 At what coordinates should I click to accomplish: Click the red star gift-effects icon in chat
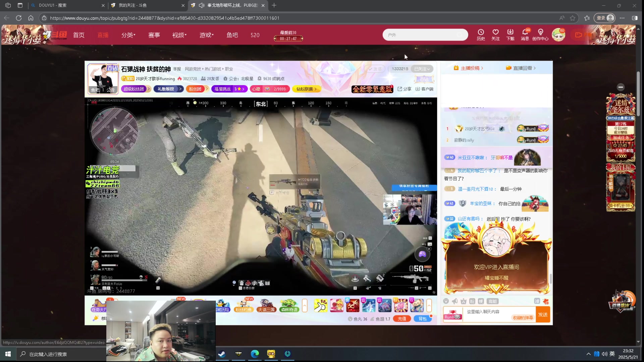pyautogui.click(x=546, y=301)
